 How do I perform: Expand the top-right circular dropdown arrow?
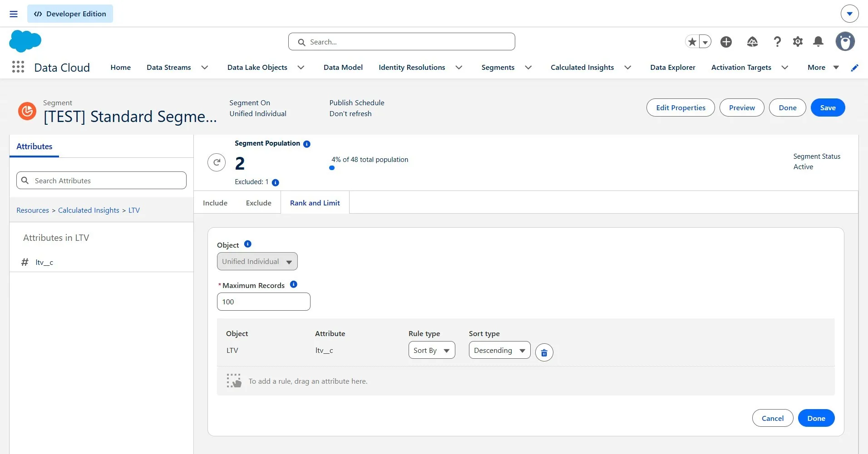[850, 14]
